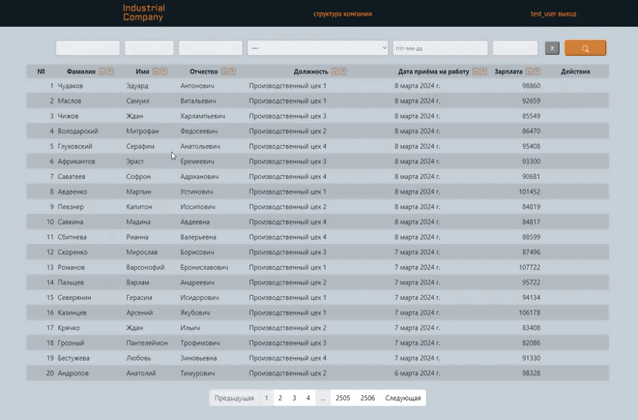Click salary 95722 in the Пальцев row

(531, 282)
